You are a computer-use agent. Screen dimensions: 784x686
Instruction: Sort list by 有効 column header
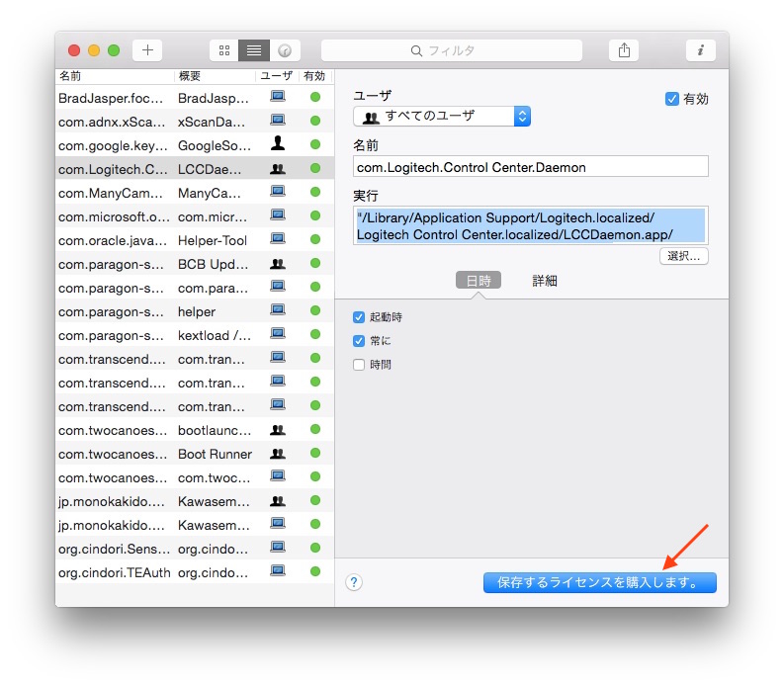tap(314, 76)
